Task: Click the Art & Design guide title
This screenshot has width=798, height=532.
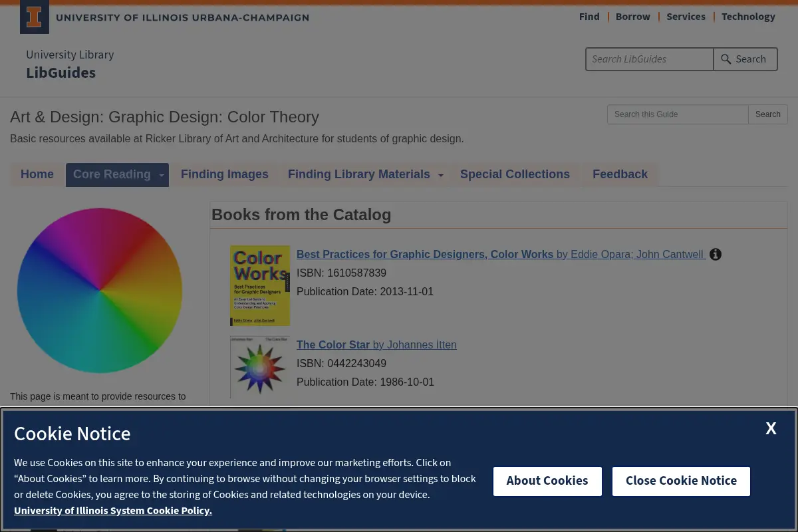Action: [x=164, y=117]
